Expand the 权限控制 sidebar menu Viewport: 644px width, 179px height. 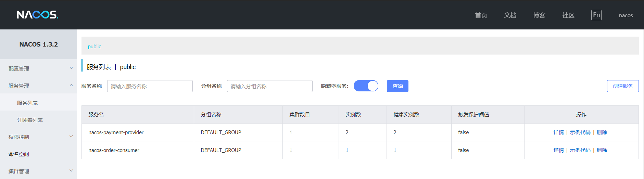pos(38,137)
